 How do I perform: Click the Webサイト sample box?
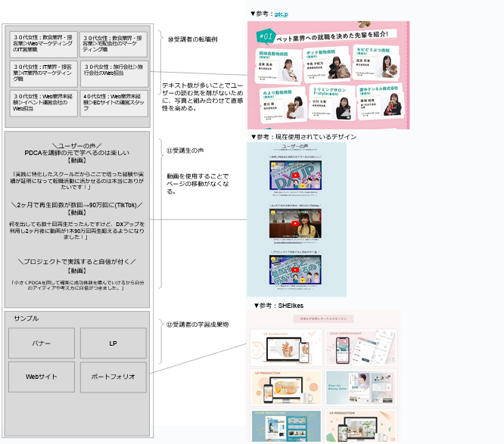(42, 377)
